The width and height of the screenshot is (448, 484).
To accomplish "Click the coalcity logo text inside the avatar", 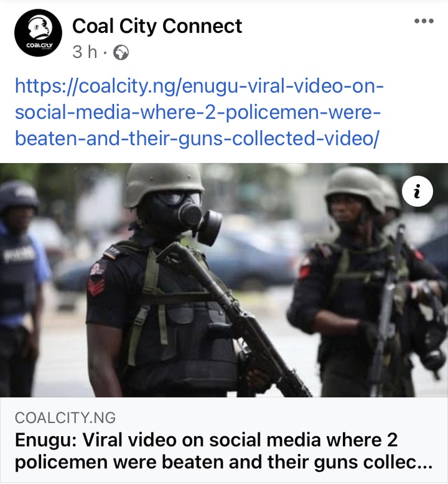I will coord(39,45).
